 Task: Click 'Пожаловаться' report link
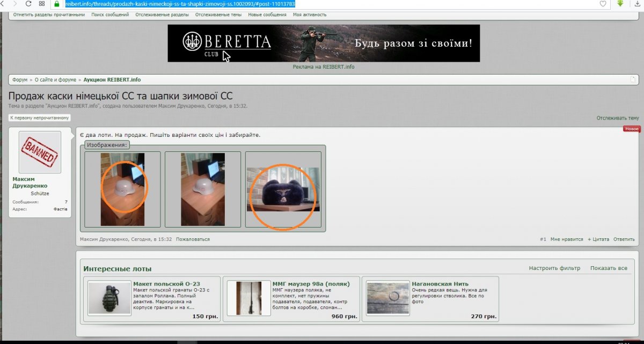(193, 239)
